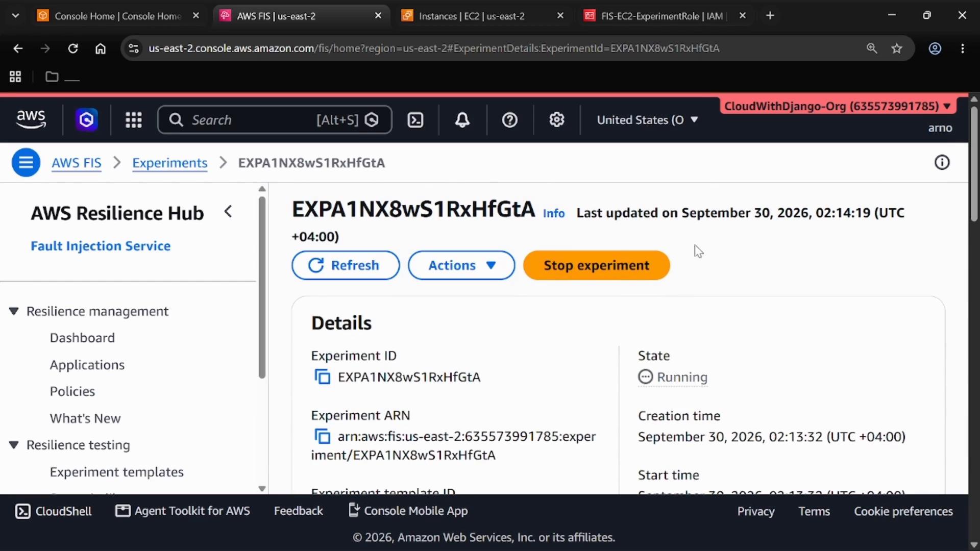Click the browser address bar URL

point(434,48)
